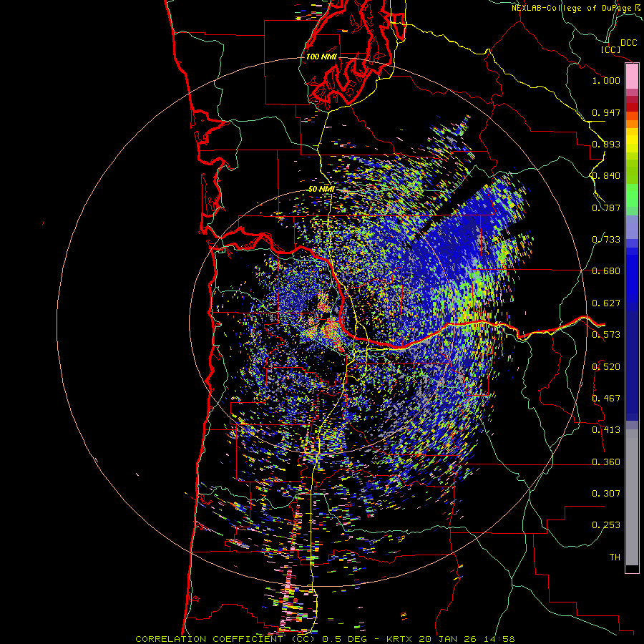The width and height of the screenshot is (644, 644).
Task: Select the 0.307 colorbar value label
Action: click(x=606, y=494)
